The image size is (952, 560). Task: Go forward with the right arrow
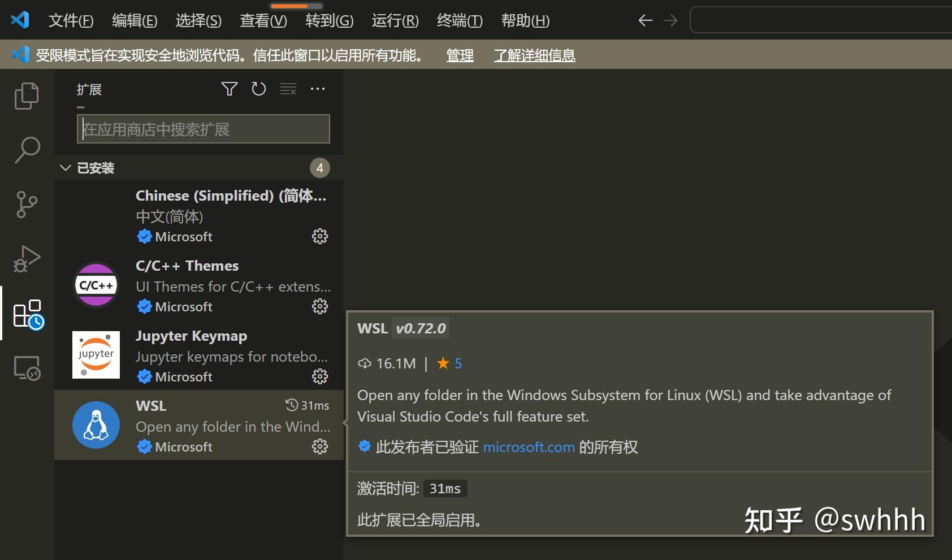click(670, 21)
